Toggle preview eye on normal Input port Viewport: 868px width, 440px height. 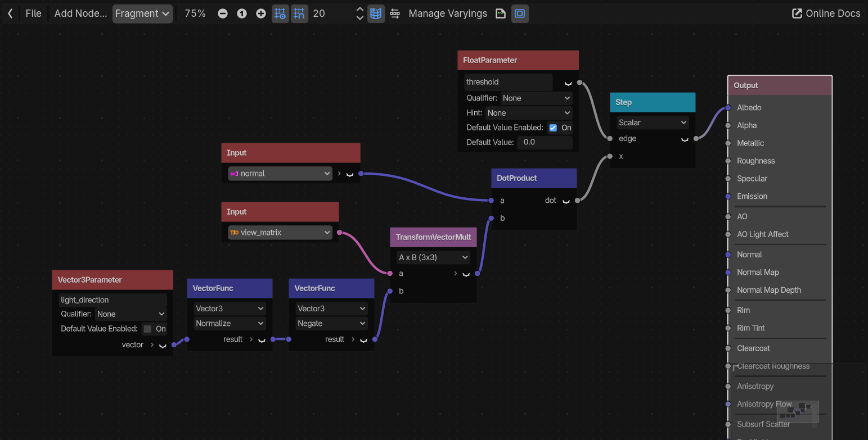350,174
